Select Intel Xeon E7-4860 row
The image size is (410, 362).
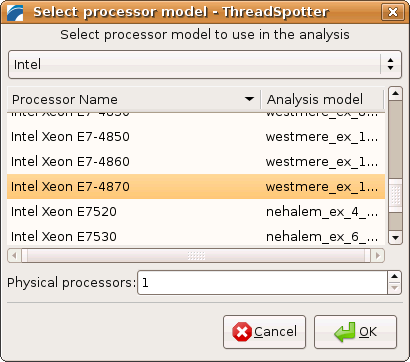[x=196, y=162]
